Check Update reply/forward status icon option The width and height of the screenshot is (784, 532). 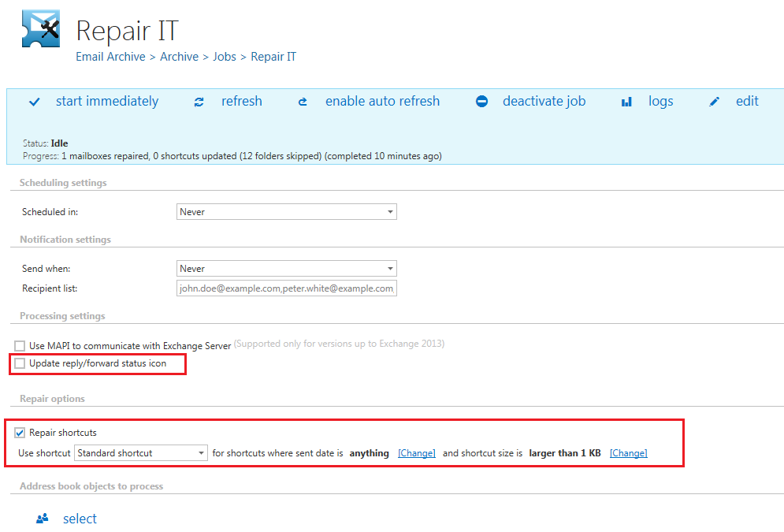coord(20,363)
